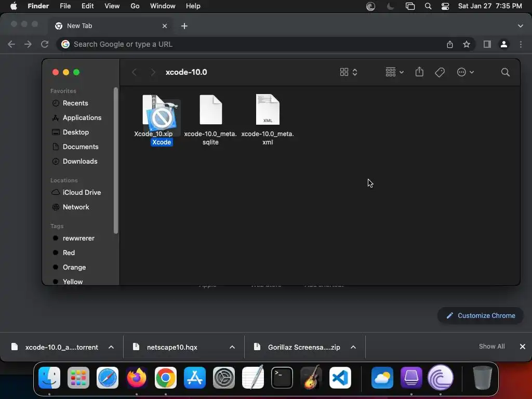Click the Chrome forward arrow
The image size is (532, 399).
(x=28, y=44)
